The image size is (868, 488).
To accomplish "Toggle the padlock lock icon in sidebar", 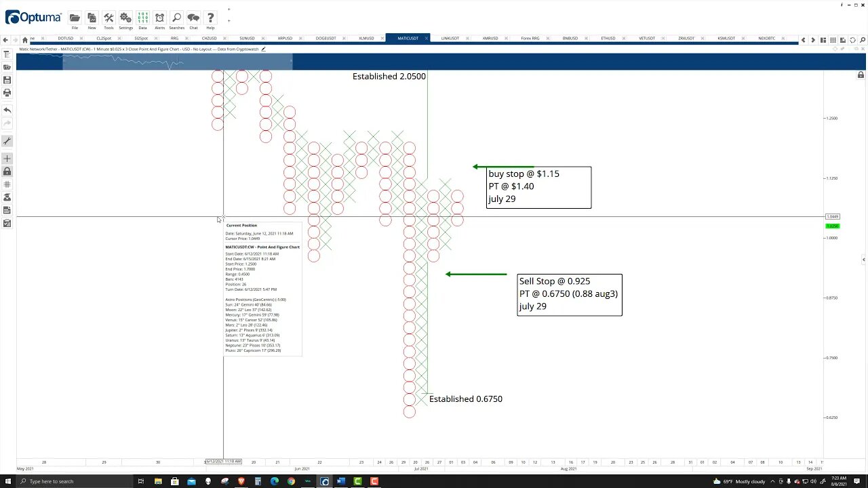I will pos(7,171).
